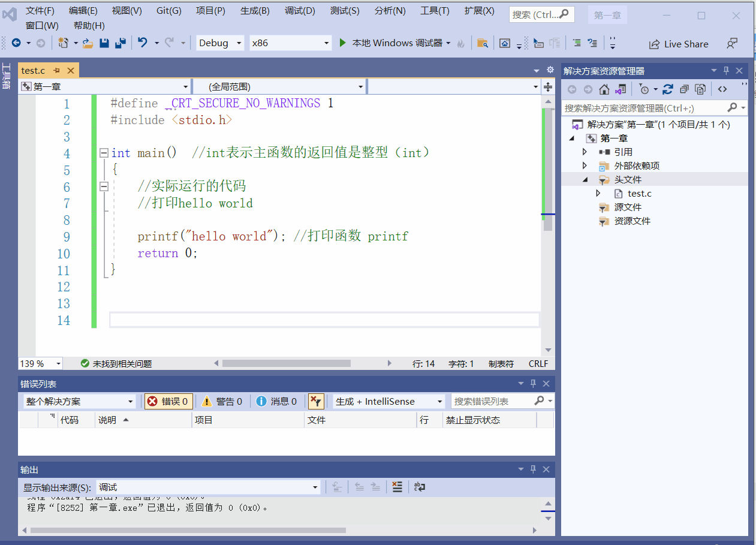Open the 第一章 project scope dropdown

[104, 87]
